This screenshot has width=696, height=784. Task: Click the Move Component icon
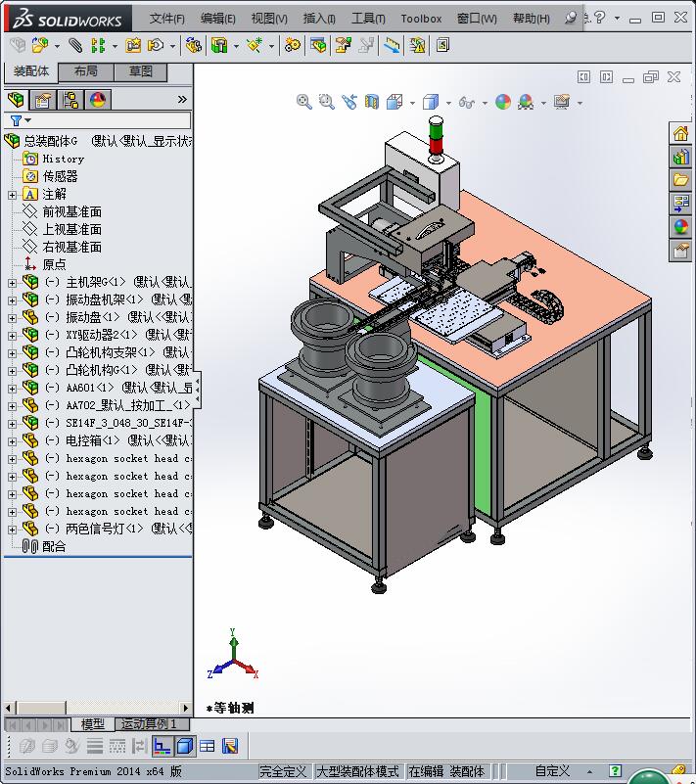[156, 45]
